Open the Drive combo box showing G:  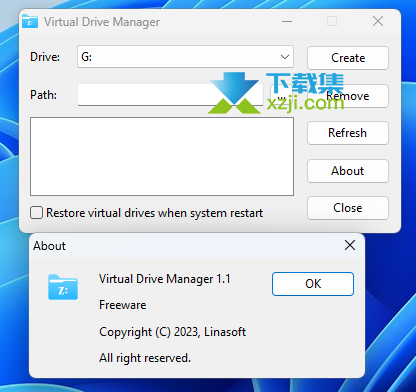(x=185, y=57)
